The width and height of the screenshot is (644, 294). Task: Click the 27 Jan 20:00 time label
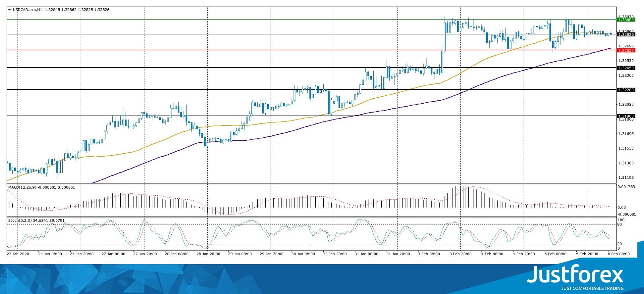(x=145, y=254)
